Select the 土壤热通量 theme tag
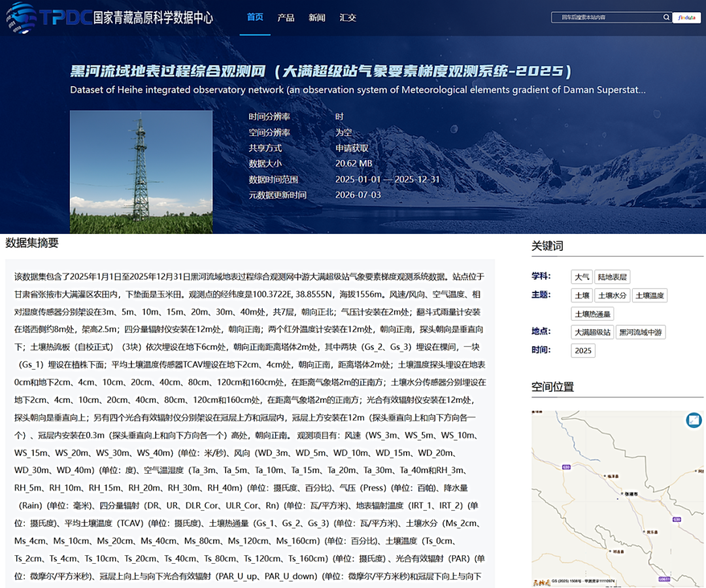Screen dimensions: 706x588 (x=592, y=314)
